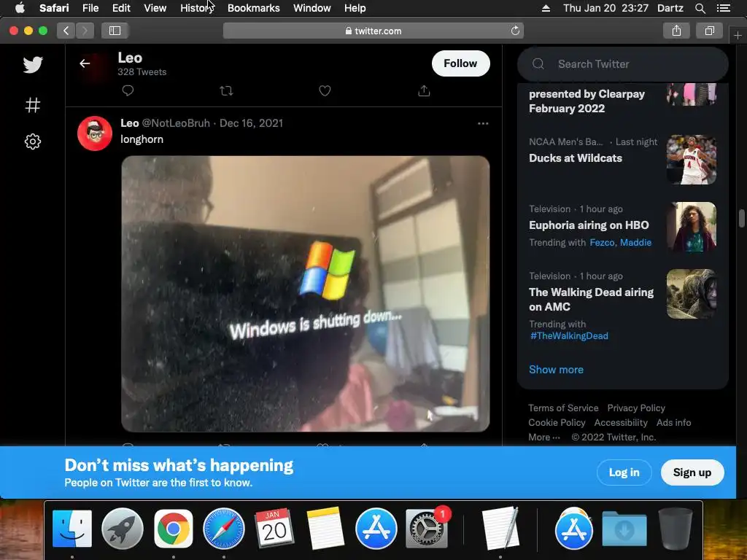Click Safari forward navigation button

(x=85, y=31)
